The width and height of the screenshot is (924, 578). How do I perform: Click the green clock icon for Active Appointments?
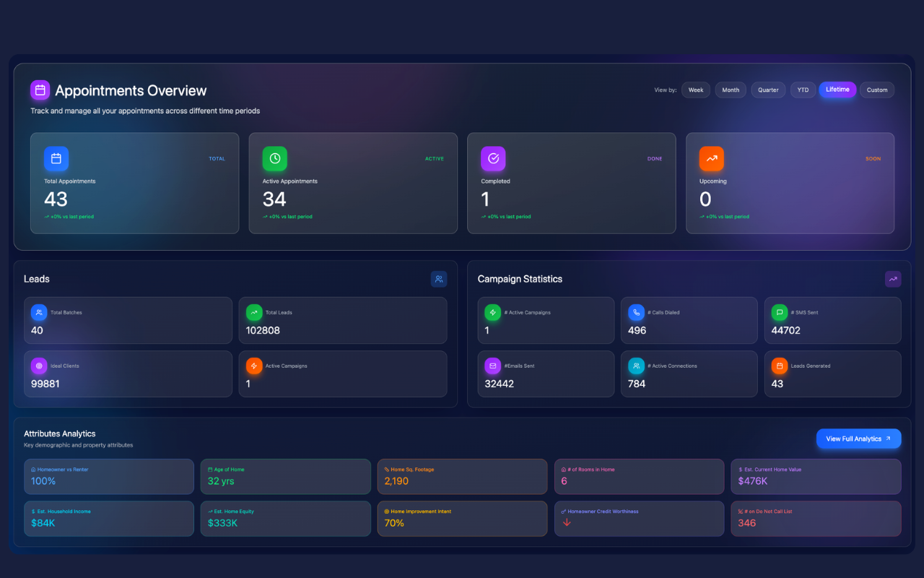(x=275, y=159)
